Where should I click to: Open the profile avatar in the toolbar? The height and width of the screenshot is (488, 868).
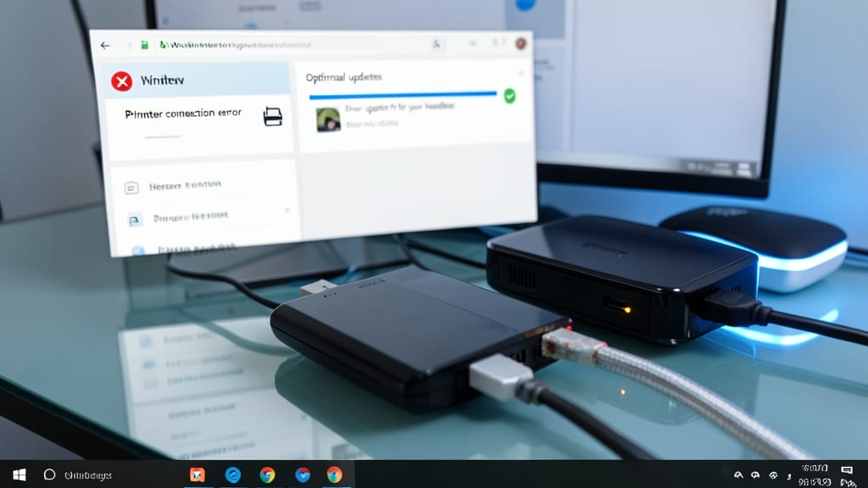(520, 43)
